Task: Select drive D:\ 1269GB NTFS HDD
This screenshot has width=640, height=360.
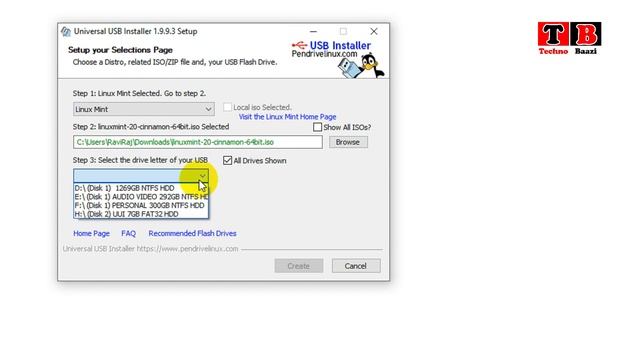Action: pos(141,188)
